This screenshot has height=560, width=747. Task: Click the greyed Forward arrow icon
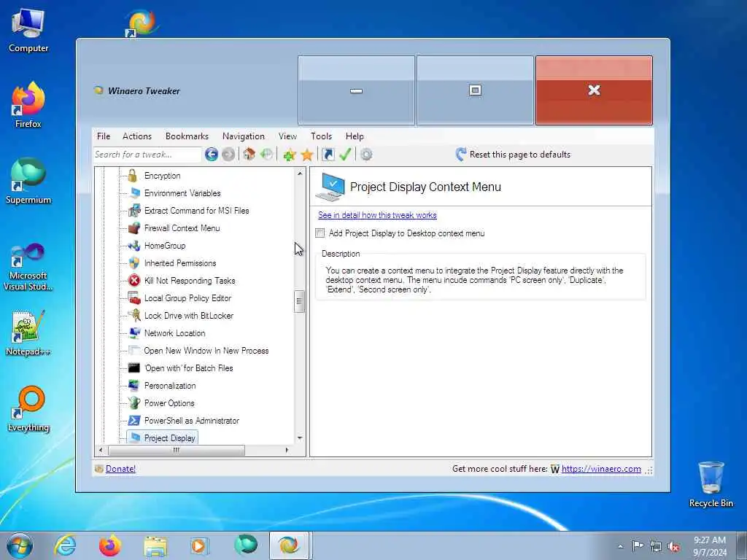pos(228,155)
